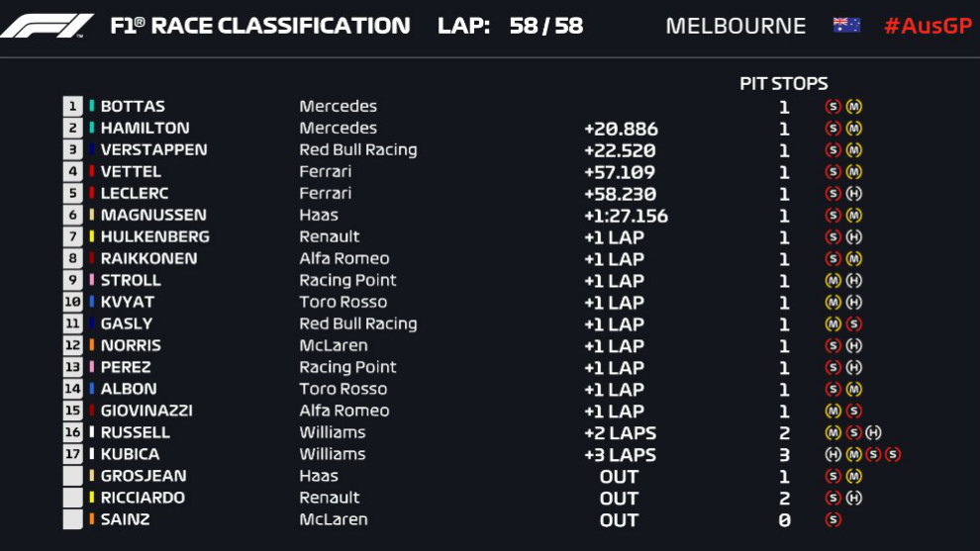Select the soft tyre icon in Sainz's row
980x551 pixels.
click(833, 519)
